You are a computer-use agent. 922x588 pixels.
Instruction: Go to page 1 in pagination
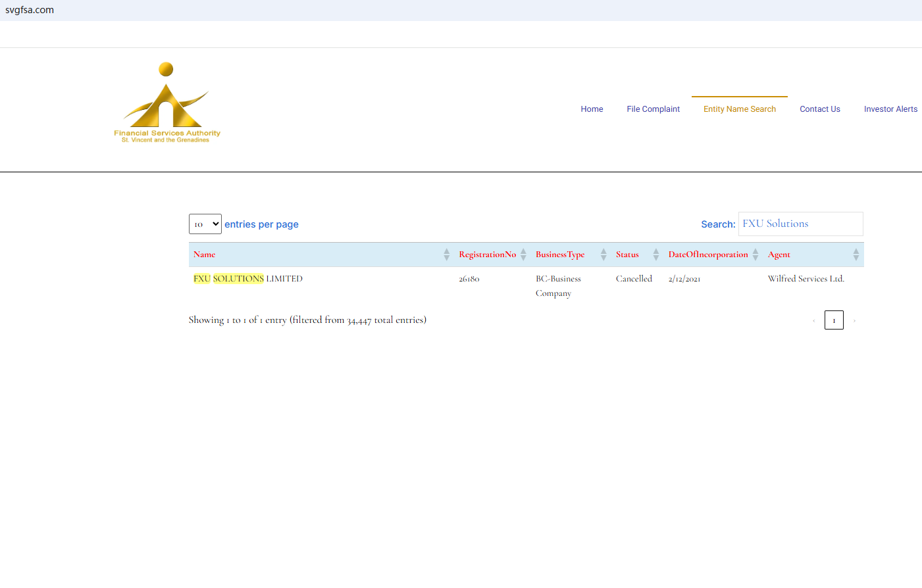[834, 320]
